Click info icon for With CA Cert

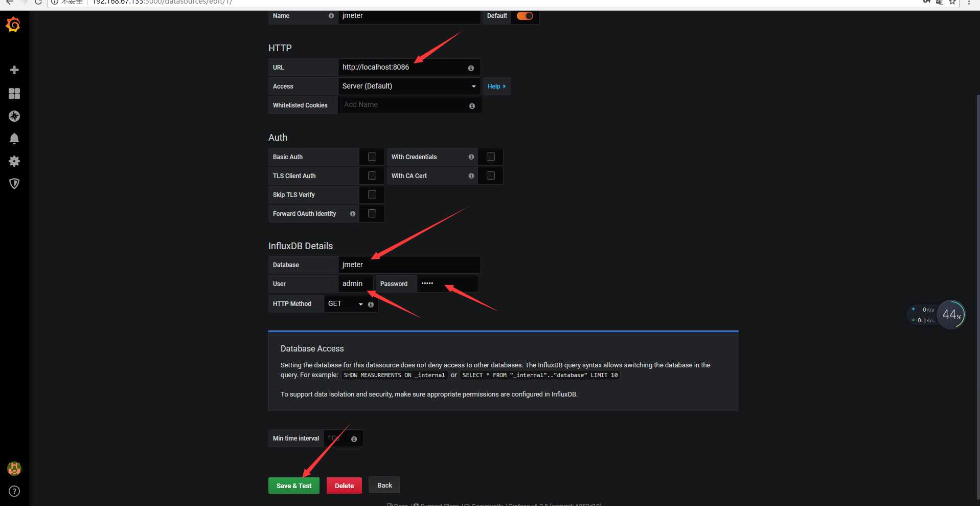click(471, 176)
